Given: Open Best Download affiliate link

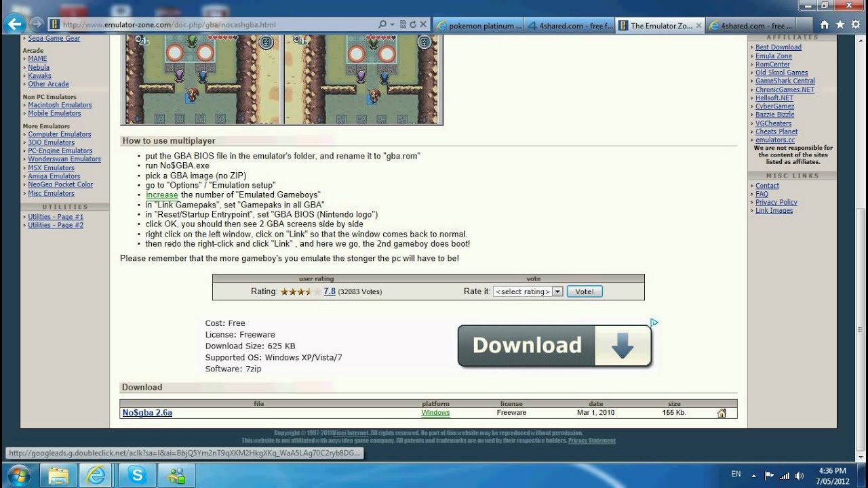Looking at the screenshot, I should click(778, 47).
